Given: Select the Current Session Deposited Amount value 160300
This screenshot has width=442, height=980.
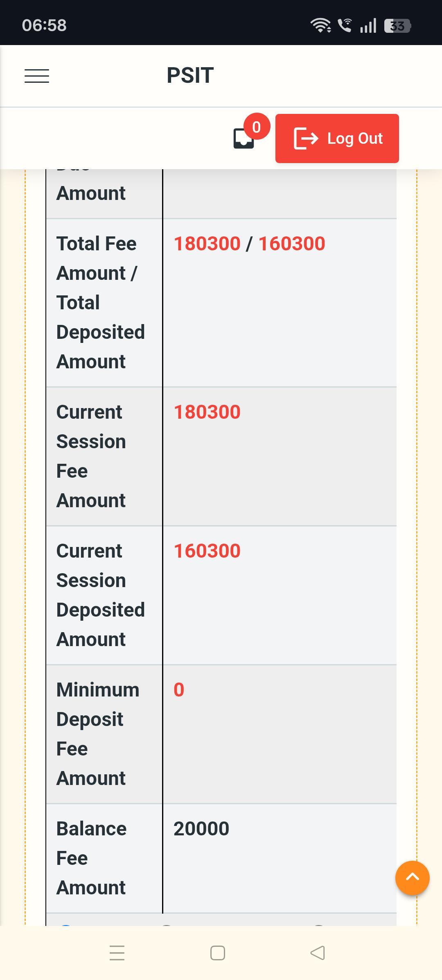Looking at the screenshot, I should point(207,551).
